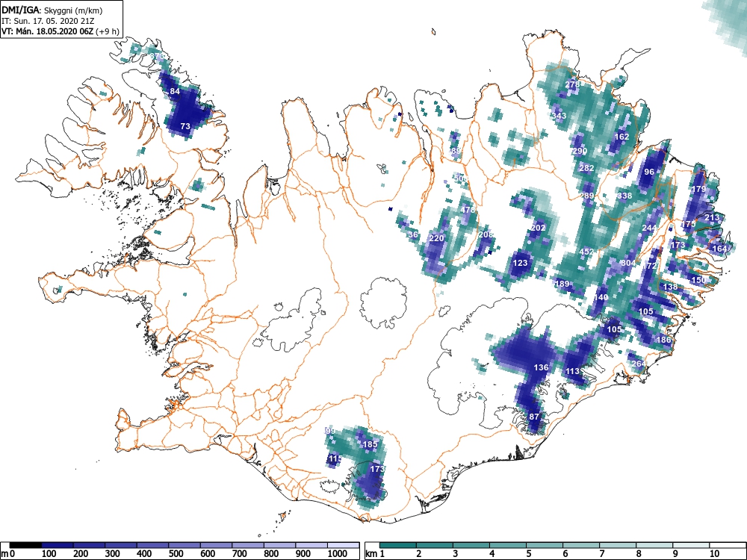Click the map value 343

[559, 116]
